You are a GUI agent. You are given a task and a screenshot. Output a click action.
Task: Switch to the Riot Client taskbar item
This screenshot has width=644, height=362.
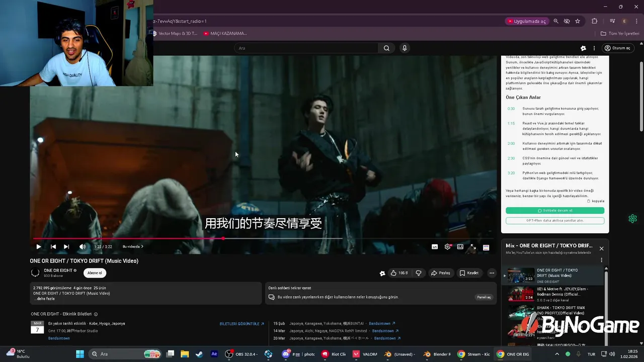334,354
